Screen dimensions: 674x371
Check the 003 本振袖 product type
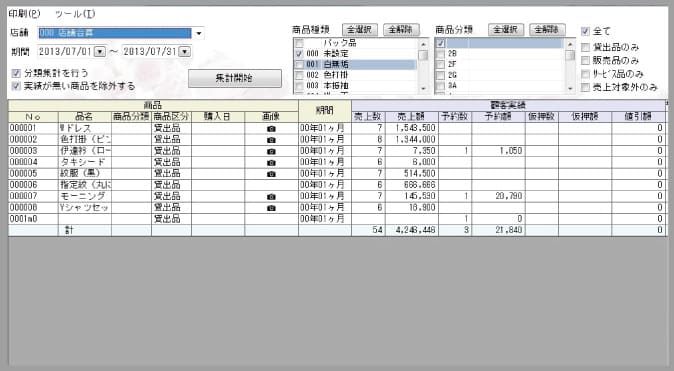click(300, 86)
